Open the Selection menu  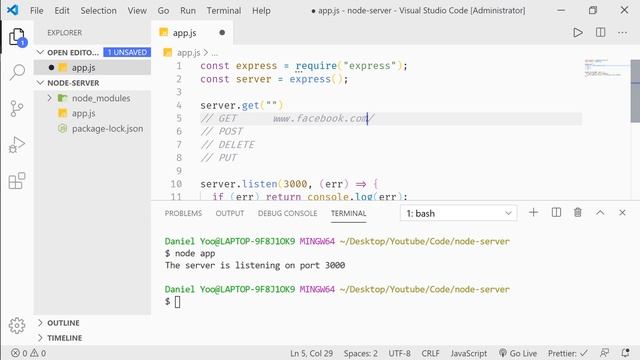(98, 11)
